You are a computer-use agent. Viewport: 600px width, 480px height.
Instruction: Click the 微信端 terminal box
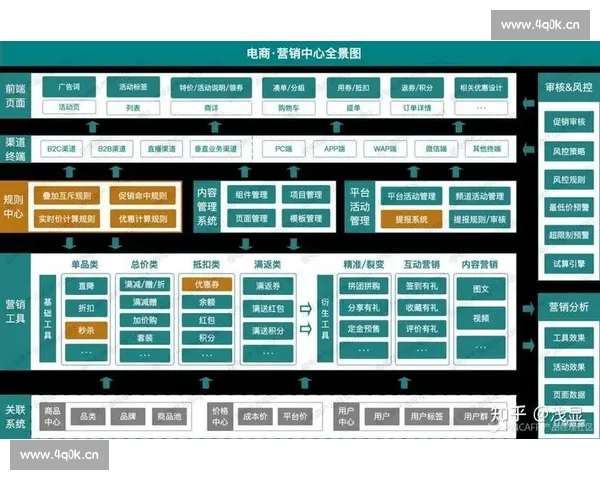[x=435, y=149]
